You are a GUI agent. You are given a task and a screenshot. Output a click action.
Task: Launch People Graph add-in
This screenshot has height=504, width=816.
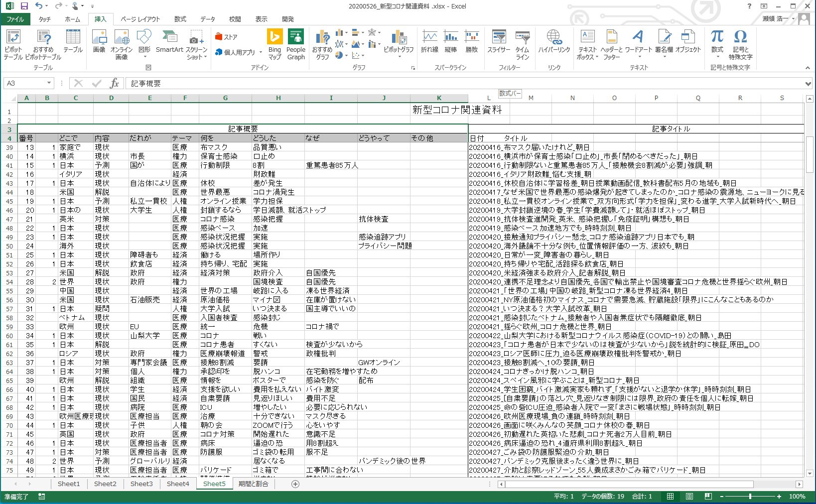296,45
